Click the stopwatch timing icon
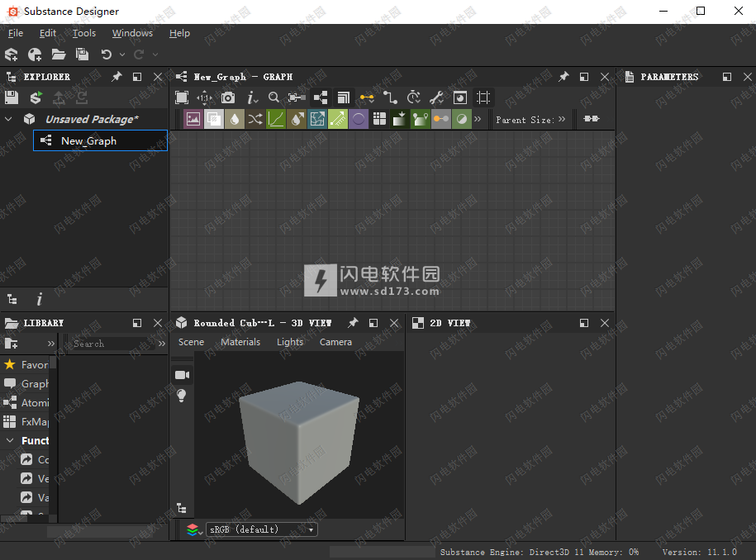 (x=413, y=97)
